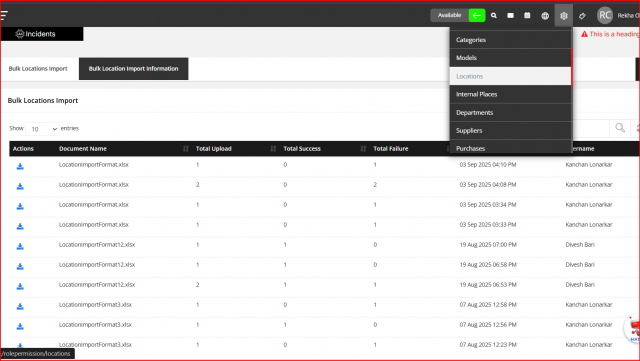
Task: Download file from 03 Sep 03:33 PM row
Action: pyautogui.click(x=20, y=226)
